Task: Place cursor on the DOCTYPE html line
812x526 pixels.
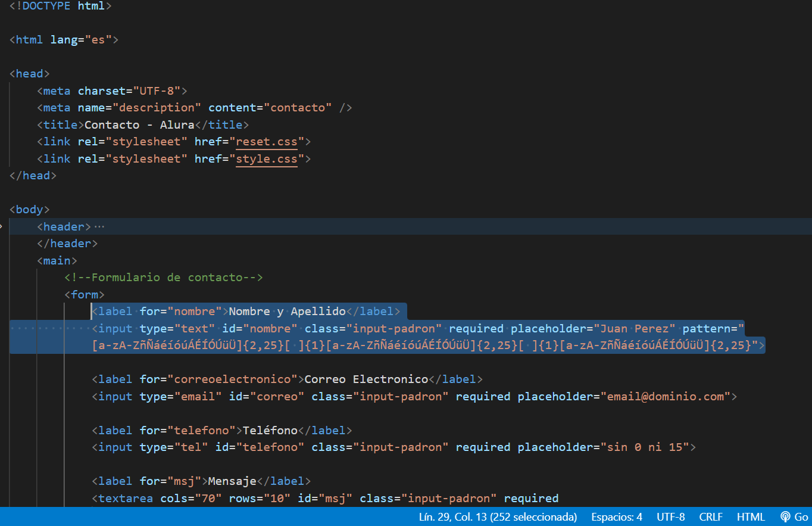Action: pyautogui.click(x=61, y=6)
